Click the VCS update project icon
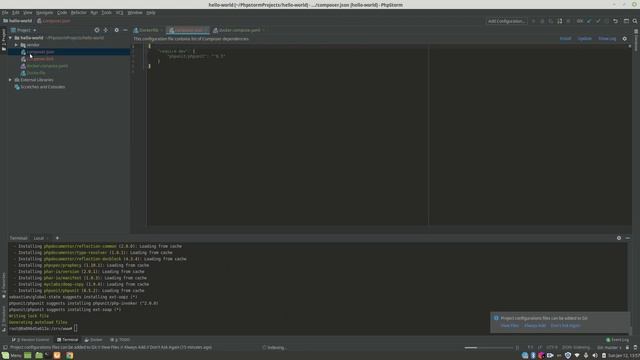Screen dimensions: 640x360 [589, 21]
